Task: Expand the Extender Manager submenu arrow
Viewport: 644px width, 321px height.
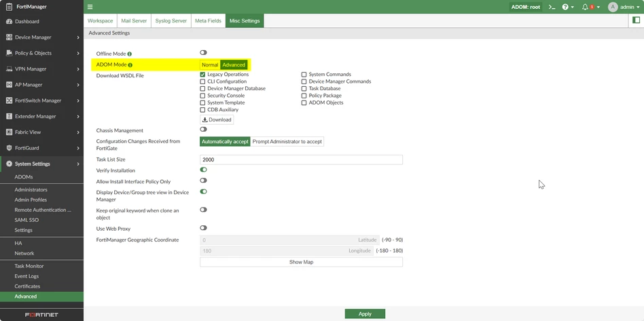Action: pyautogui.click(x=78, y=116)
